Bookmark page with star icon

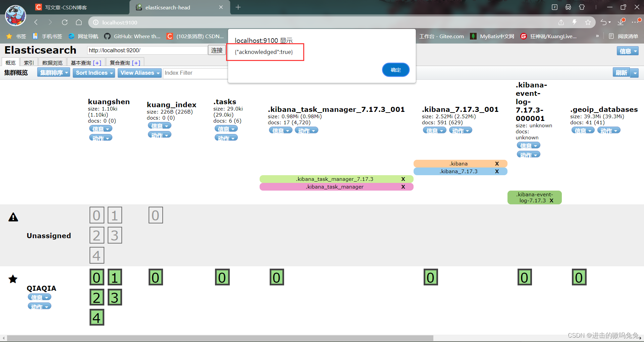588,22
